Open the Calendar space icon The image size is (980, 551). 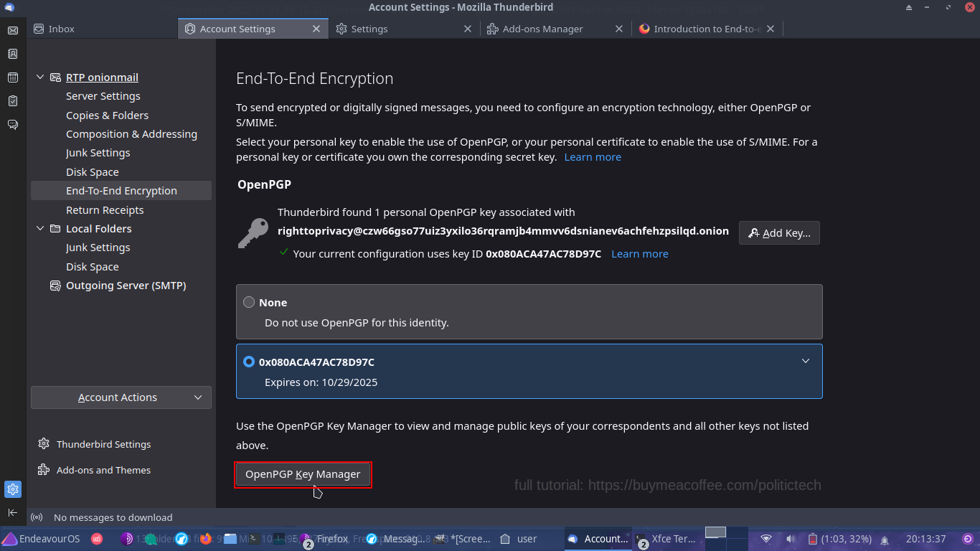[12, 77]
